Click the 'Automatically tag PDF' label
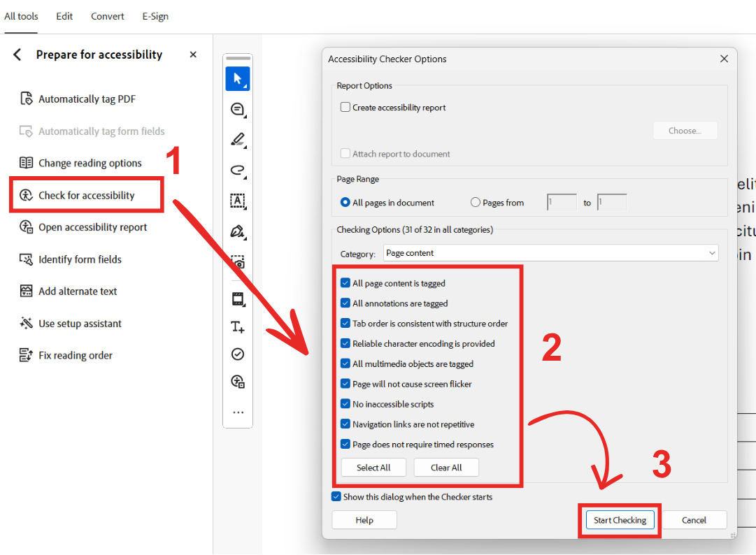This screenshot has width=756, height=555. [x=87, y=99]
